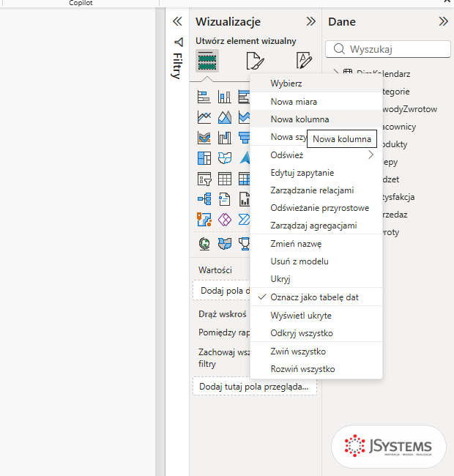The height and width of the screenshot is (476, 454).
Task: Choose the slicer visual icon
Action: tap(204, 179)
